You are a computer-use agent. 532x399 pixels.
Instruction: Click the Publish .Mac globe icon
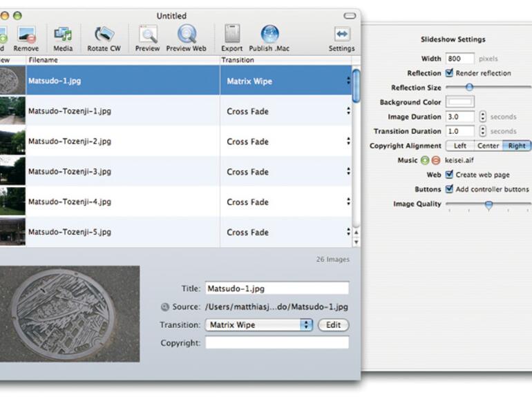(x=269, y=35)
